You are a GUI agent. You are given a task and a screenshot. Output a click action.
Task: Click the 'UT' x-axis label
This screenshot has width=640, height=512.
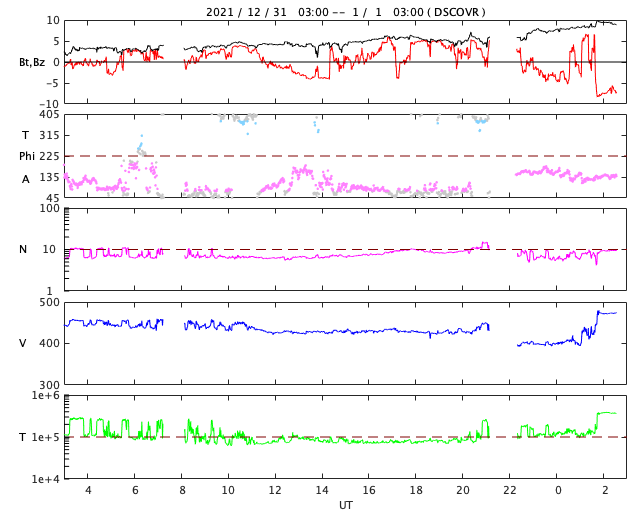345,505
